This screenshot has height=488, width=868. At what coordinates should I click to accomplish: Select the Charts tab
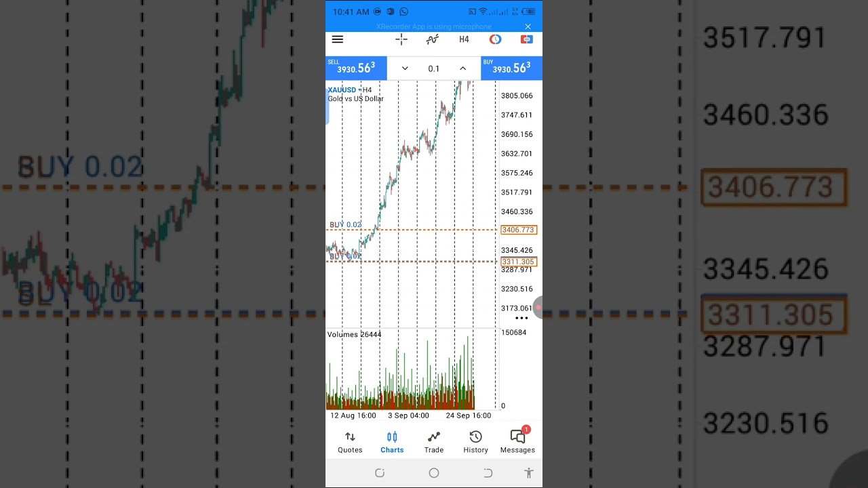pos(392,442)
